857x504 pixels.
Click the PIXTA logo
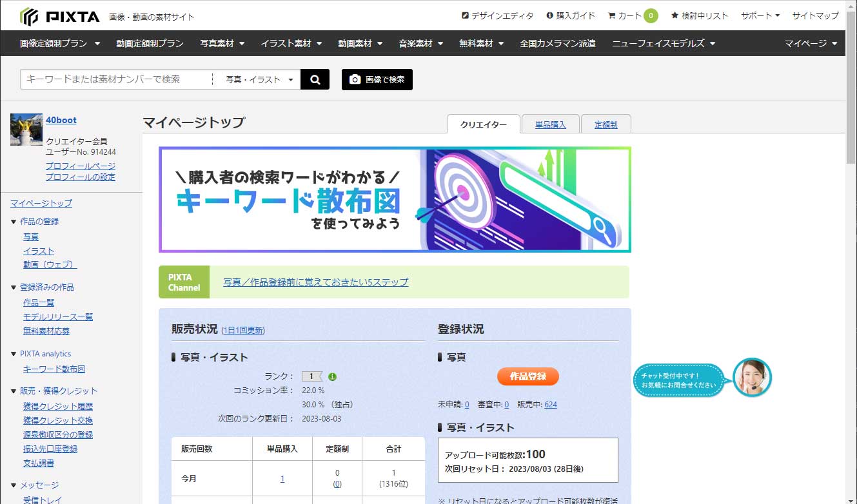click(x=59, y=16)
